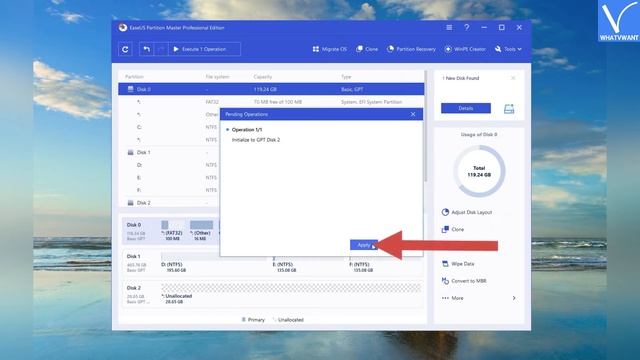Click Clone in the right panel
This screenshot has width=640, height=360.
453,229
